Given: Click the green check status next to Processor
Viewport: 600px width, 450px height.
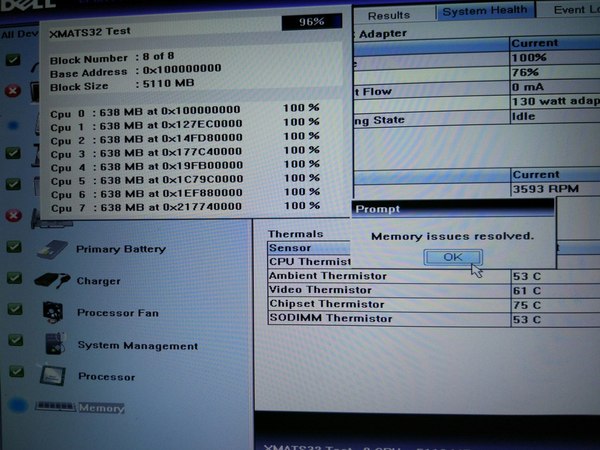Looking at the screenshot, I should [14, 373].
